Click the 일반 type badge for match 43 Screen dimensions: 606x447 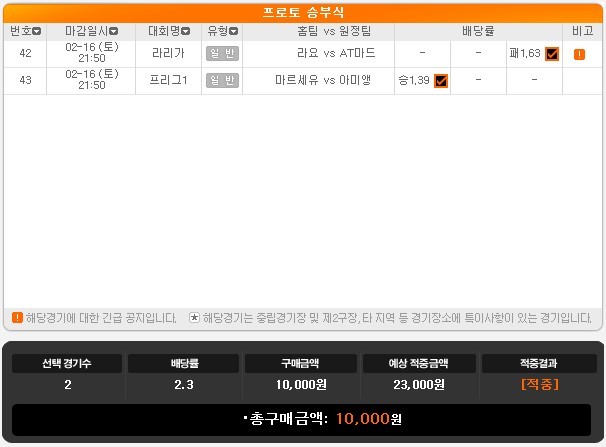click(x=222, y=80)
